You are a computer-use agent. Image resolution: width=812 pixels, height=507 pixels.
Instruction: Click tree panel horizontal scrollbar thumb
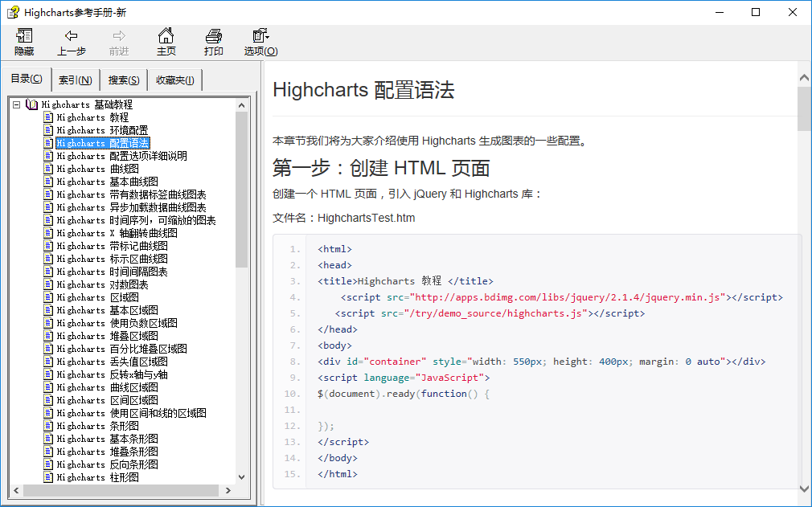[121, 490]
